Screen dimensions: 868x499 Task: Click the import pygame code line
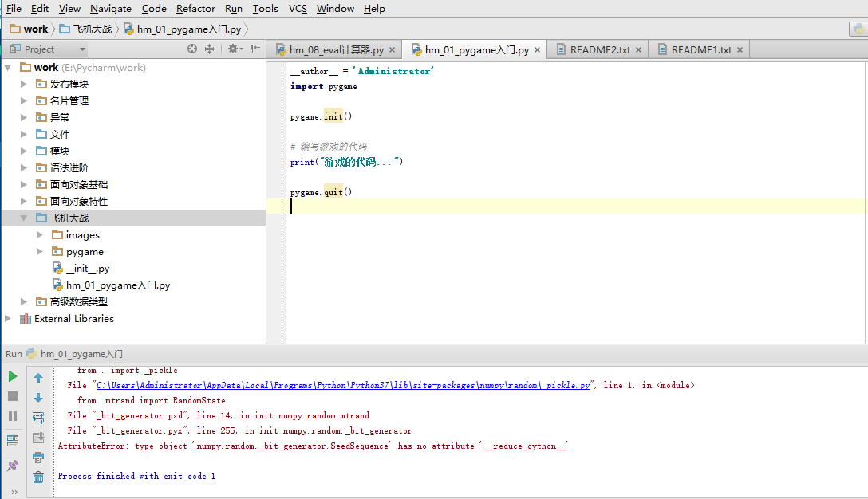(323, 86)
